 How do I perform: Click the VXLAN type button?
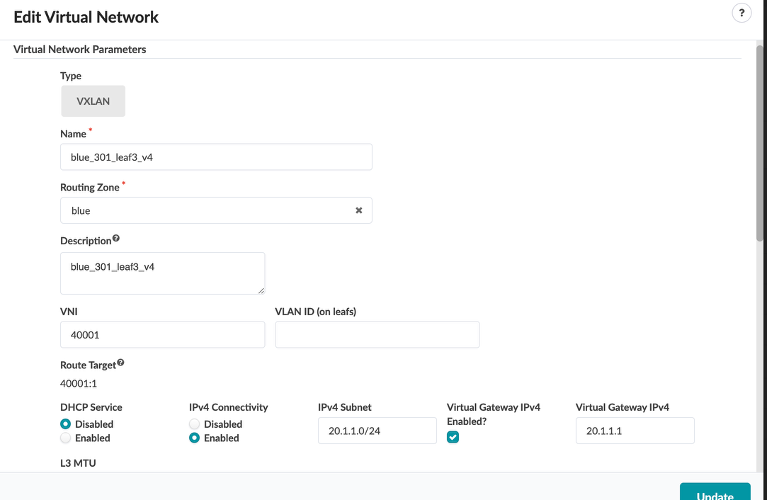93,101
